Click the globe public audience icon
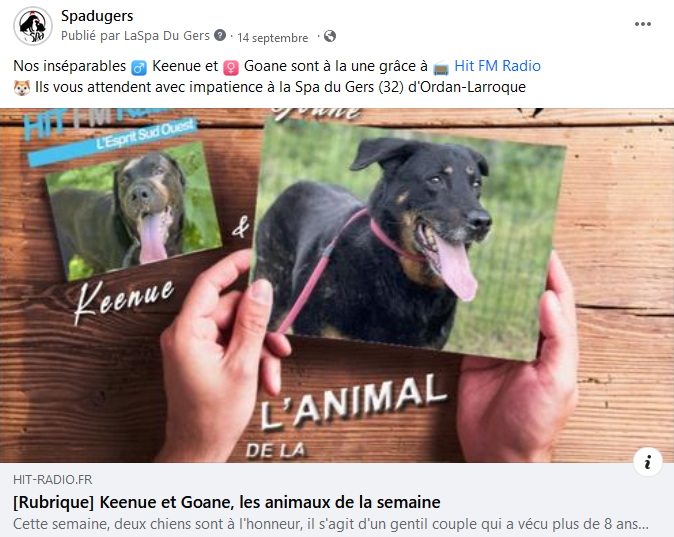This screenshot has width=674, height=537. (330, 36)
